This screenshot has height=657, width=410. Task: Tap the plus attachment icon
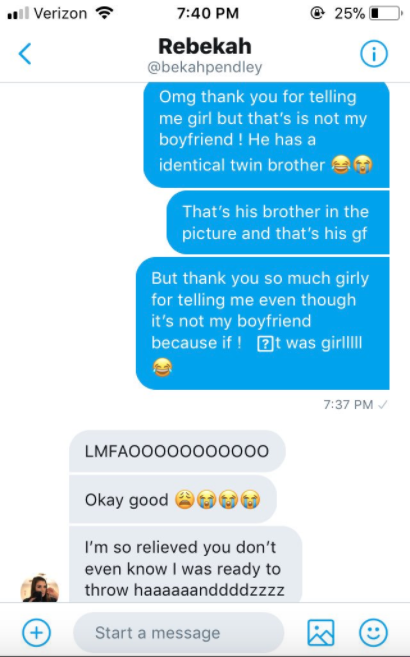pyautogui.click(x=36, y=632)
